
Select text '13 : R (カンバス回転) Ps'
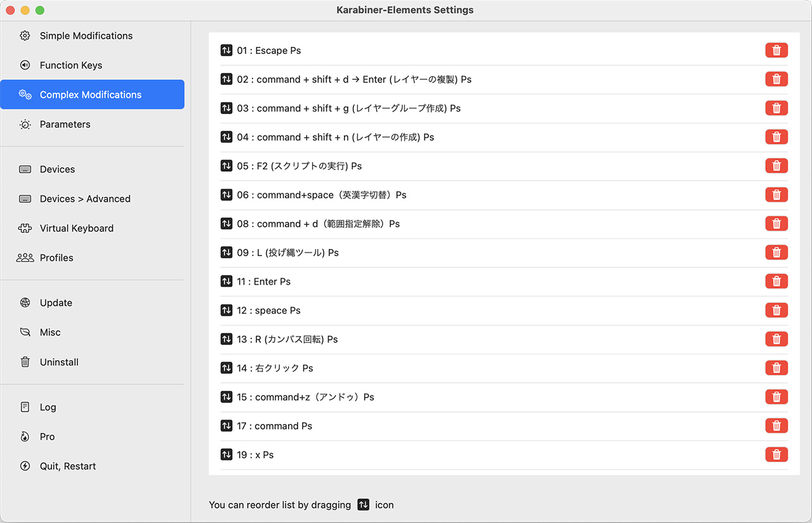click(287, 339)
